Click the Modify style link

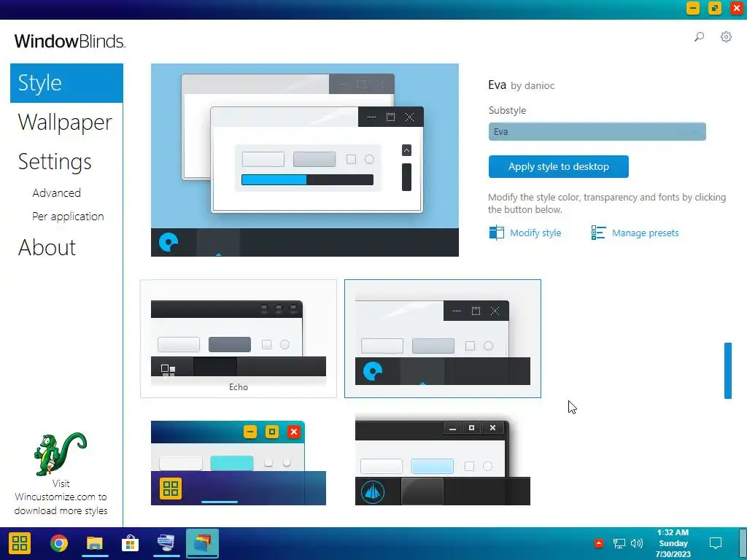click(535, 233)
